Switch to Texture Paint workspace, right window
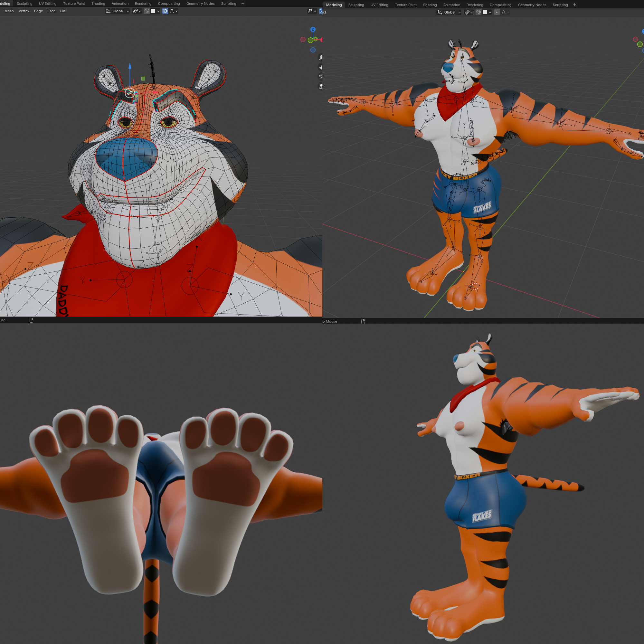Image resolution: width=644 pixels, height=644 pixels. (406, 5)
